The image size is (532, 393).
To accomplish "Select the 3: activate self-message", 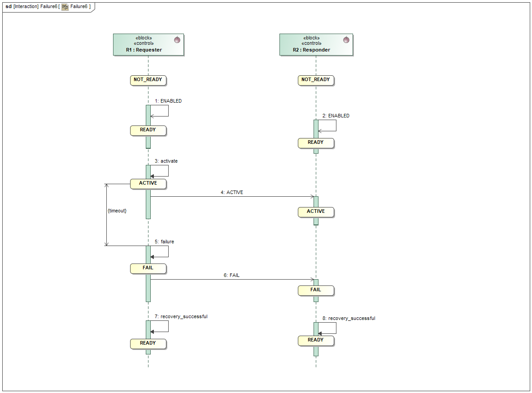I will click(x=166, y=161).
